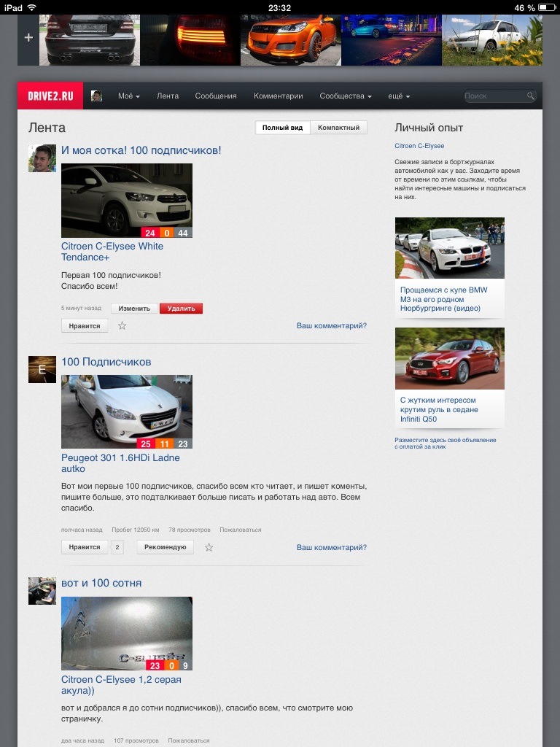
Task: Click 'Ваш комментарий?' on first post
Action: pos(332,326)
